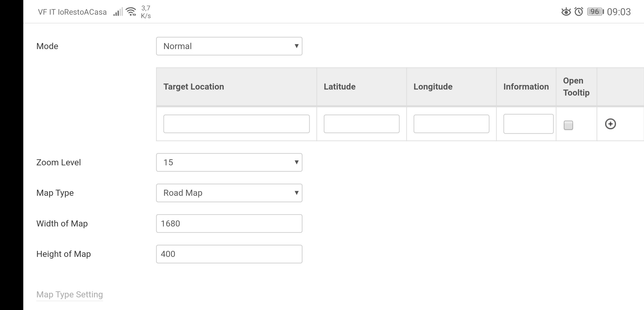Viewport: 644px width, 310px height.
Task: Click the Width of Map field
Action: (x=229, y=224)
